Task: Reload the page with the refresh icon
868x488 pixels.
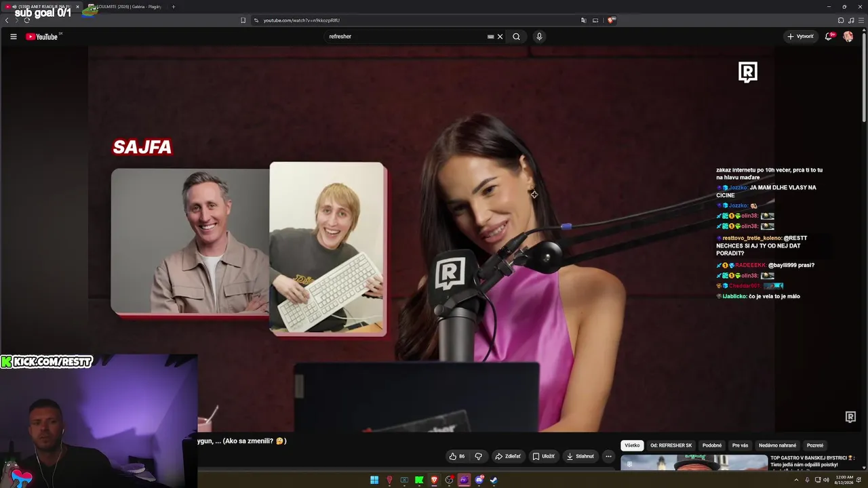Action: pos(27,20)
